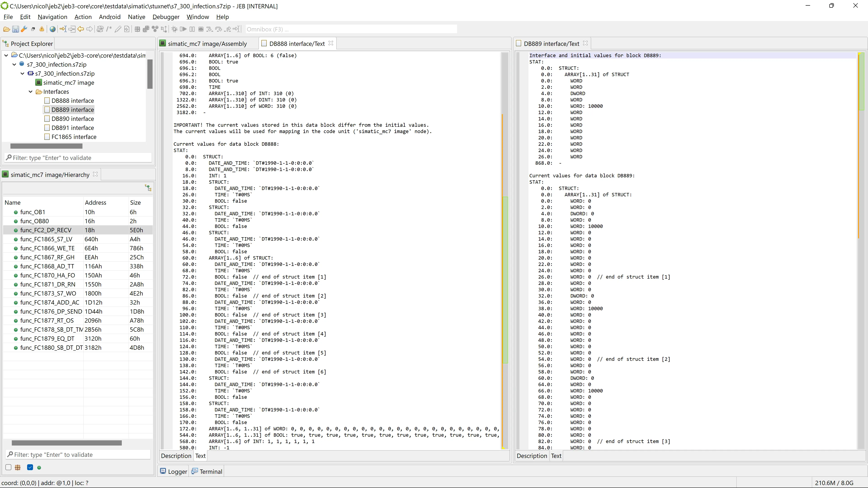This screenshot has height=488, width=868.
Task: Switch to Description tab under DB888 view
Action: pos(176,456)
